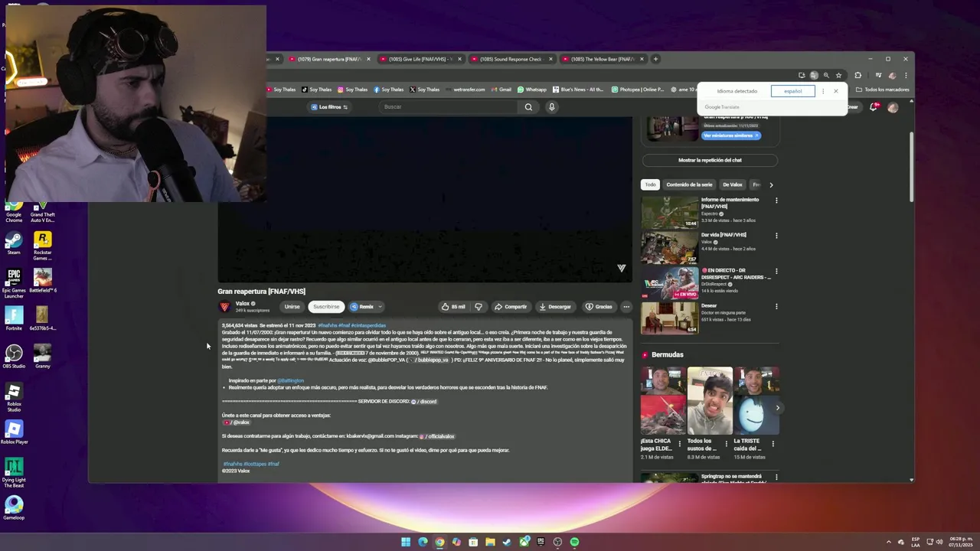
Task: Click the Google Translate icon in the address bar
Action: (814, 75)
